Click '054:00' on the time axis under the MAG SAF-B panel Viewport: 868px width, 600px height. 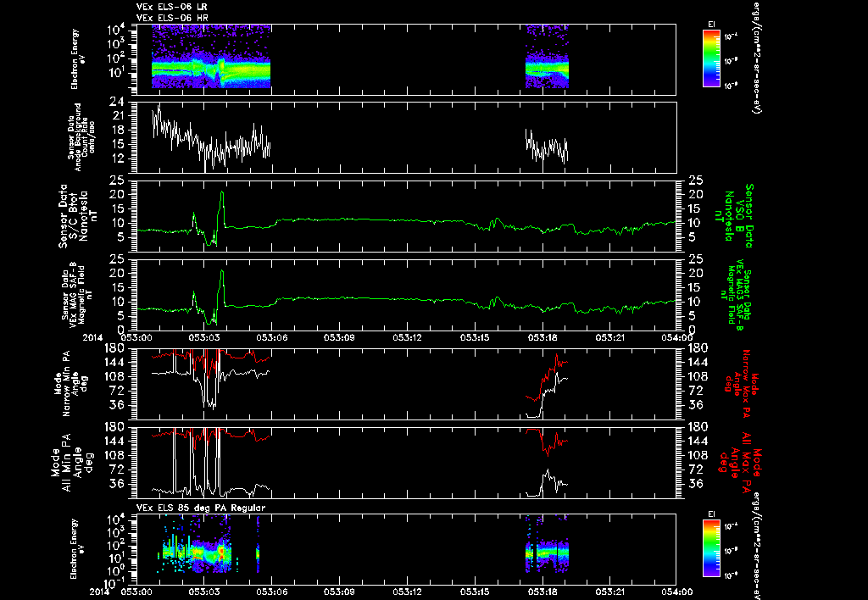677,337
